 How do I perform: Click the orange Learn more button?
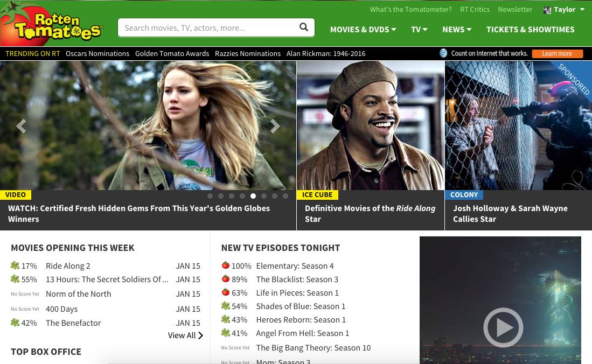click(x=558, y=54)
